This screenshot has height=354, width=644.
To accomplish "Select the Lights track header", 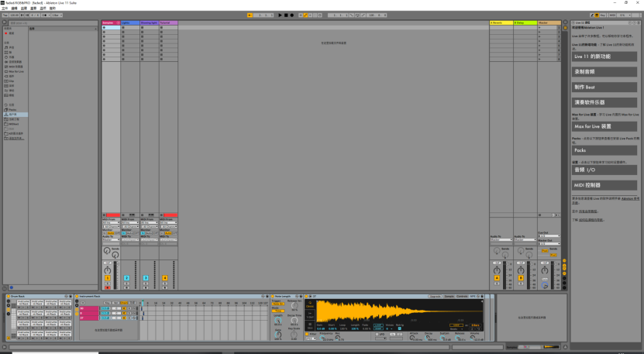I will click(129, 22).
